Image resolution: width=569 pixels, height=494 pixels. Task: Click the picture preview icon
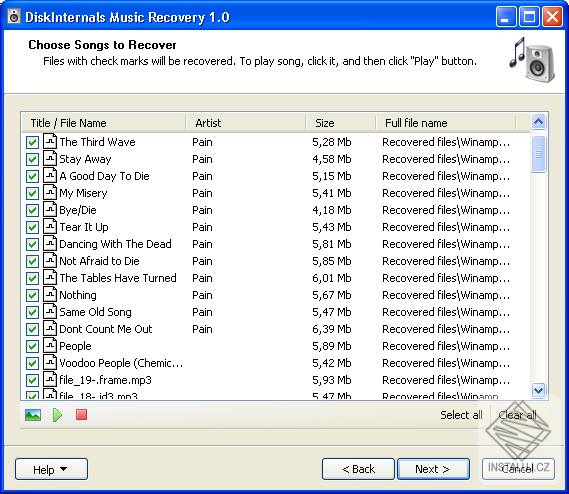[x=33, y=415]
